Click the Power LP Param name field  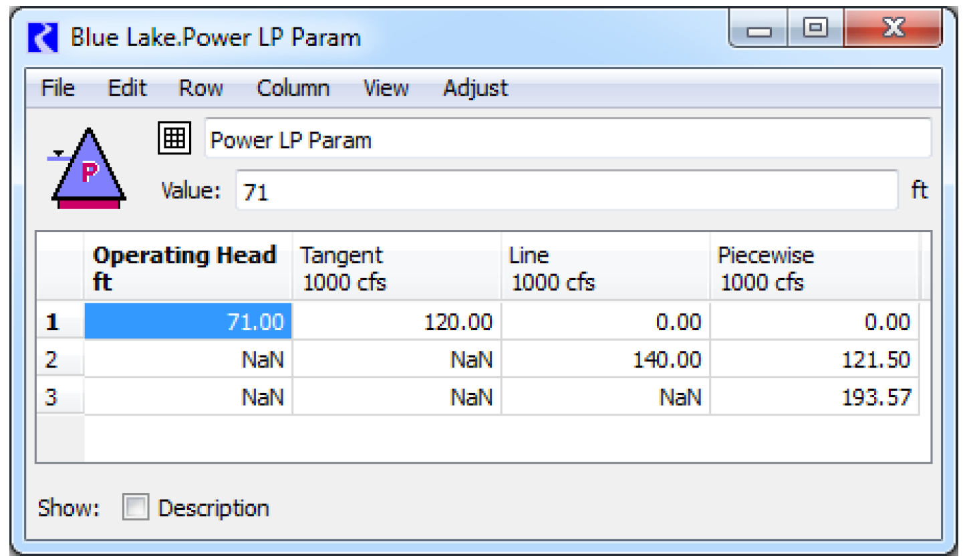click(567, 140)
